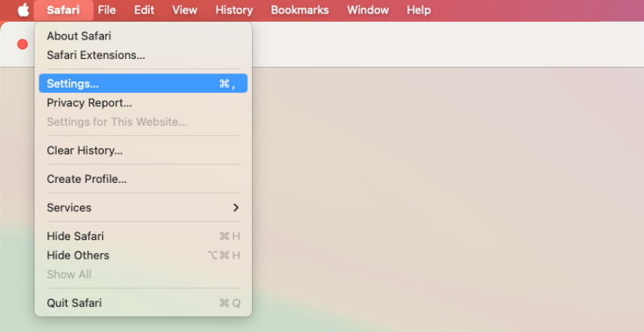Choose Hide Others
Viewport: 644px width, 332px height.
pos(143,255)
